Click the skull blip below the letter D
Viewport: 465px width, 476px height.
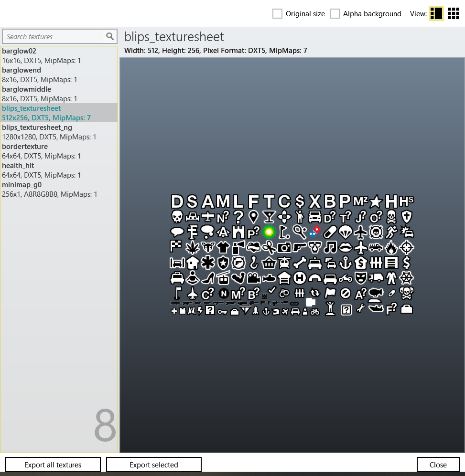click(x=177, y=217)
